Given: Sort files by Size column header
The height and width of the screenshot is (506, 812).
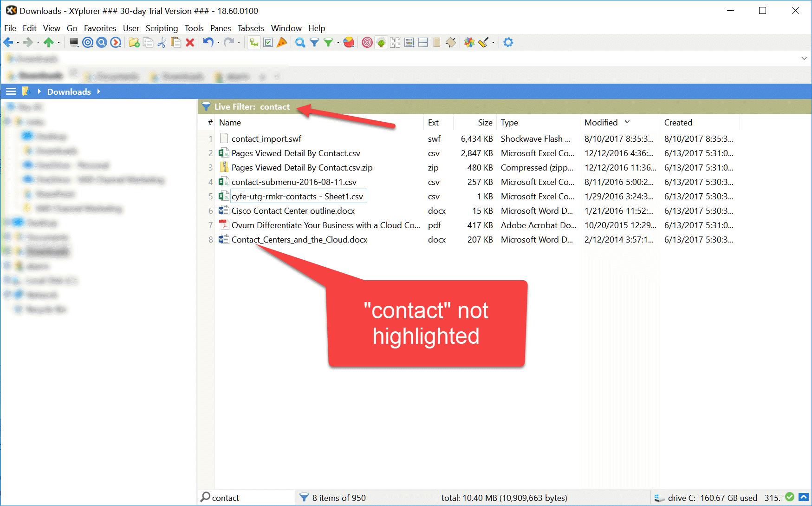Looking at the screenshot, I should point(485,123).
